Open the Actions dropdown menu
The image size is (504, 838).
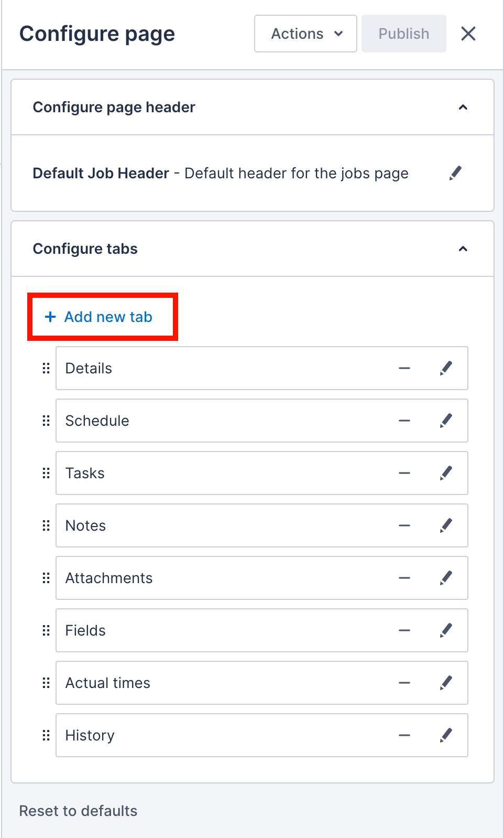(x=305, y=34)
